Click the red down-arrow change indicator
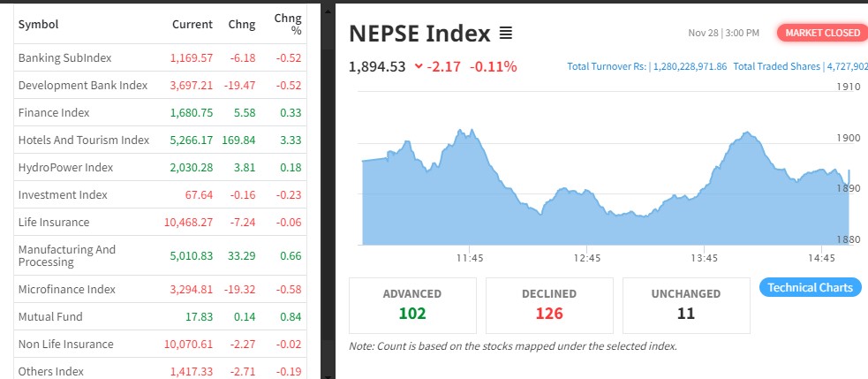Image resolution: width=868 pixels, height=379 pixels. [x=418, y=67]
